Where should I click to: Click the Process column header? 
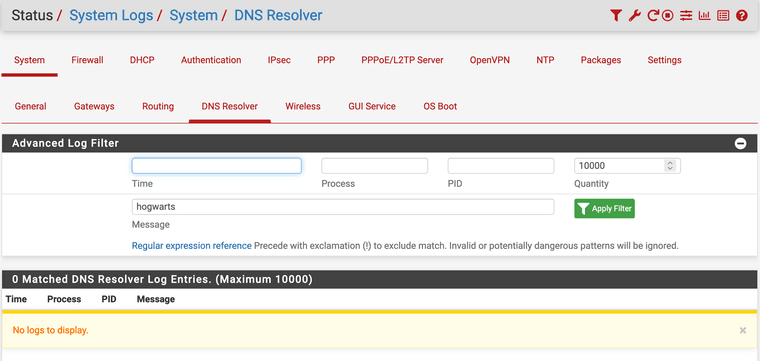coord(64,299)
